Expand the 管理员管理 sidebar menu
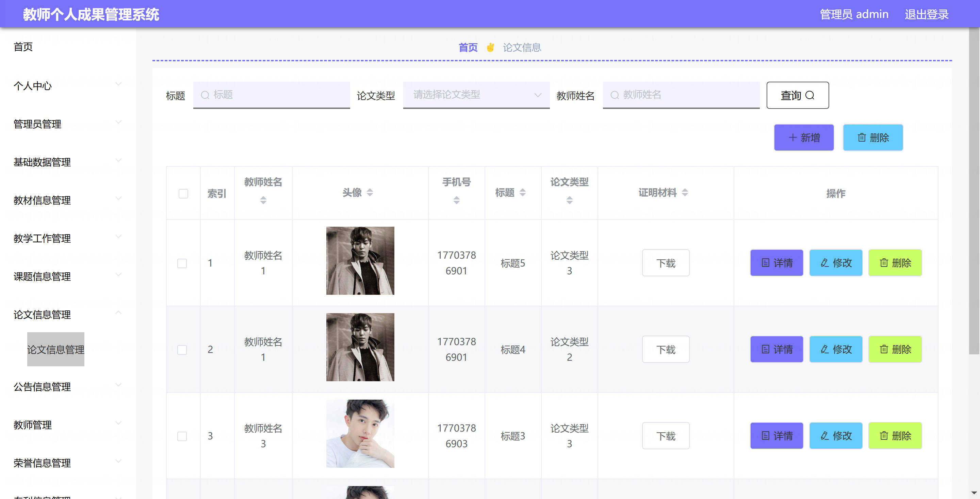Viewport: 980px width, 499px height. click(68, 124)
